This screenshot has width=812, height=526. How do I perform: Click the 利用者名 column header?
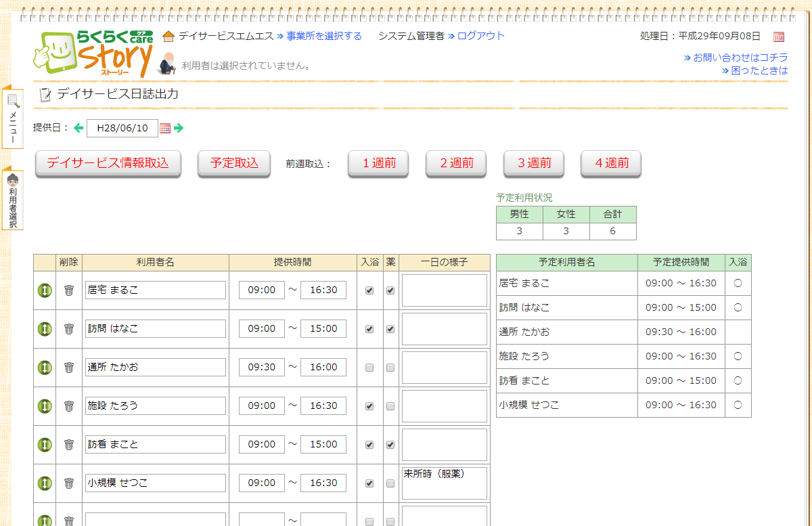pos(156,263)
